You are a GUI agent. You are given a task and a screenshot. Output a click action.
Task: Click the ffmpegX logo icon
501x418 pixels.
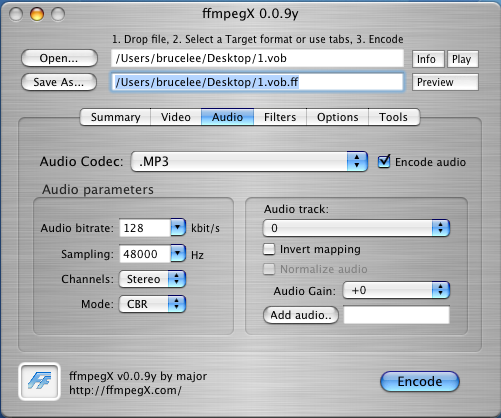(x=39, y=381)
